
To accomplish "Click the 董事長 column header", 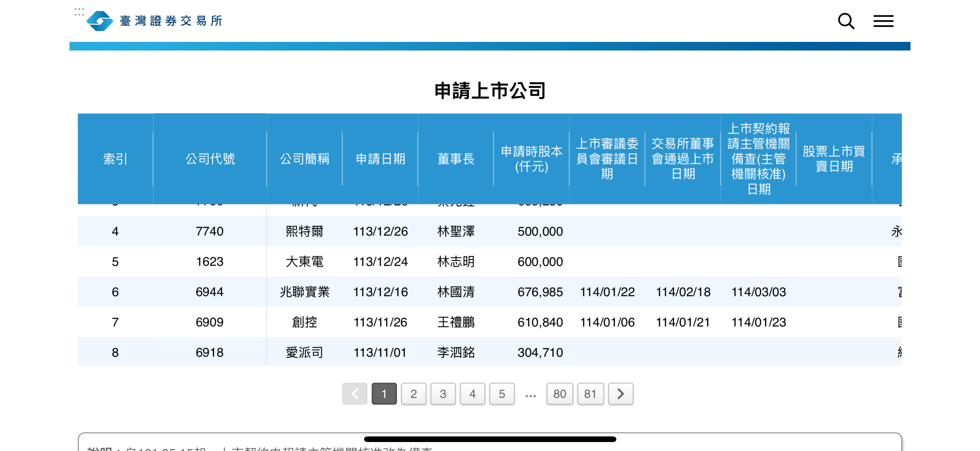I will coord(456,159).
